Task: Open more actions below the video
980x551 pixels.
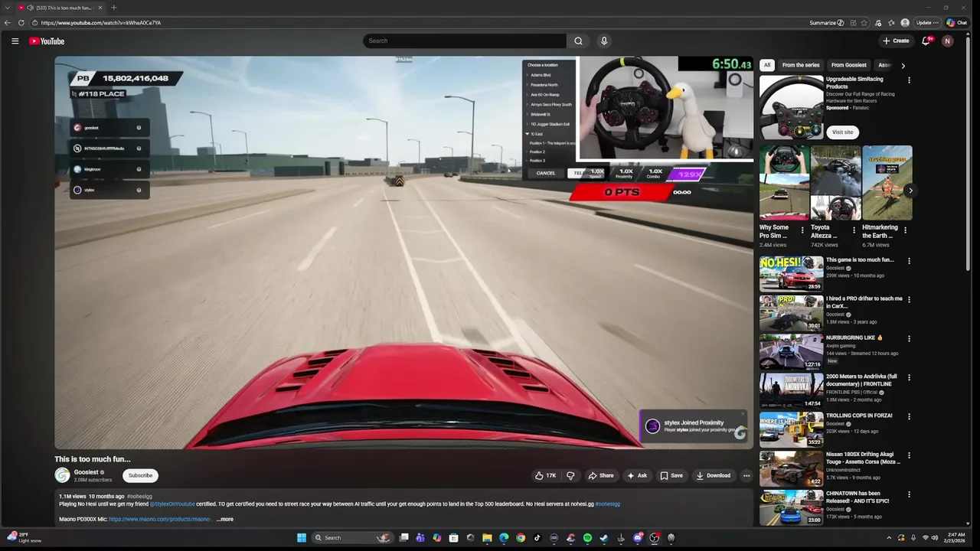Action: [x=746, y=475]
